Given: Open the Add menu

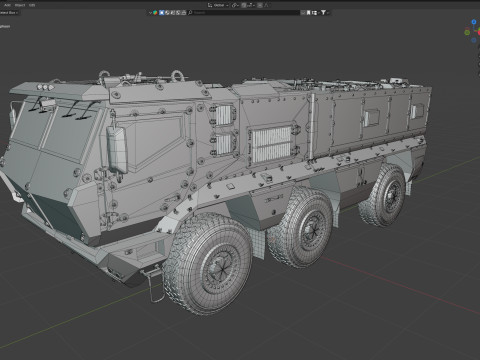Looking at the screenshot, I should (7, 5).
